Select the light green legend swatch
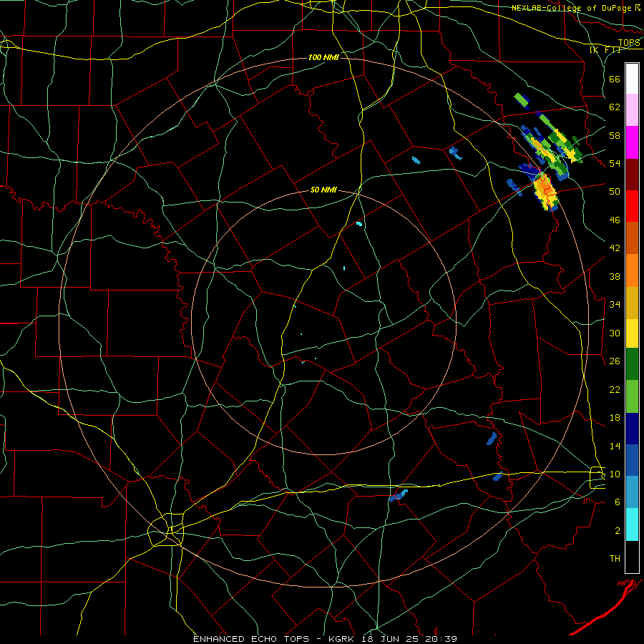The width and height of the screenshot is (644, 644). (x=632, y=396)
